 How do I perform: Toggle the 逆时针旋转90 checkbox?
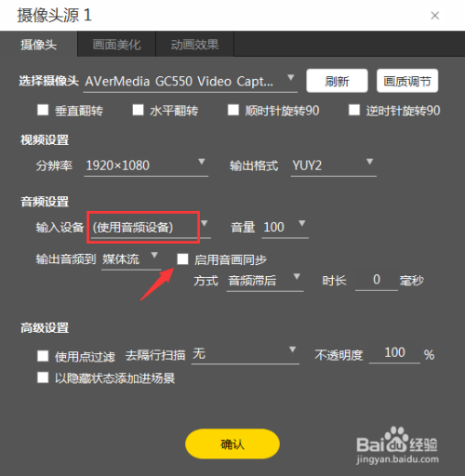pos(354,110)
